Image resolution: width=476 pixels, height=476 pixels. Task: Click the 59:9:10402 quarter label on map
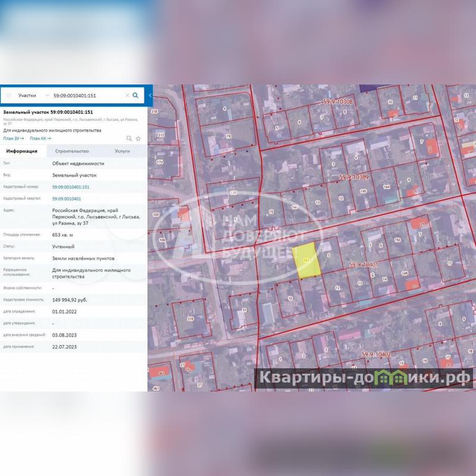point(376,355)
